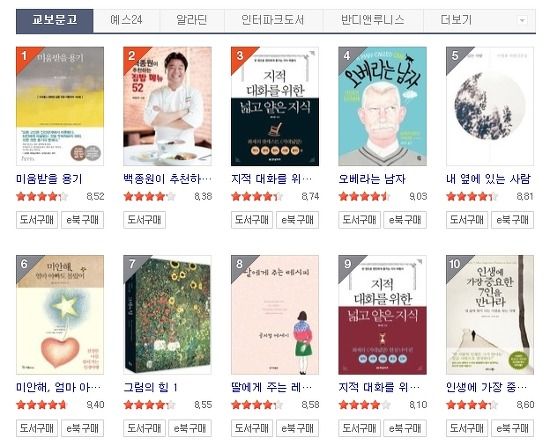Open the rank 8 pink book cover
This screenshot has width=550, height=445.
pyautogui.click(x=275, y=315)
